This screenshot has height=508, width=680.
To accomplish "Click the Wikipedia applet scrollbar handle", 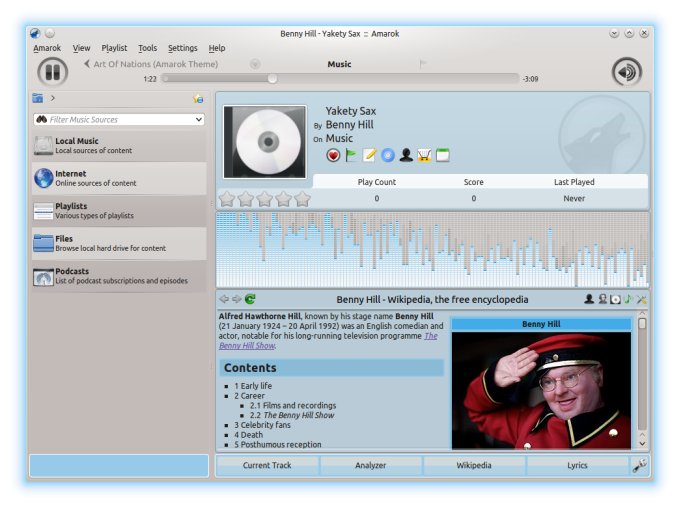I will click(642, 324).
